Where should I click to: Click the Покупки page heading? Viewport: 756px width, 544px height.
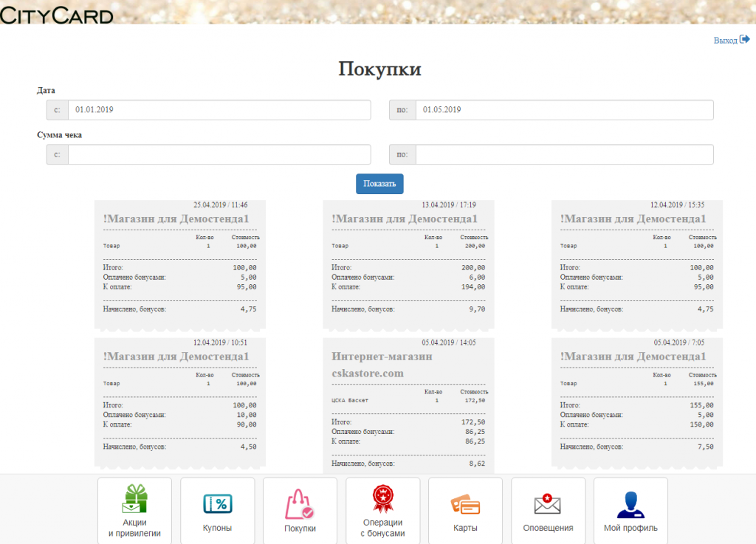tap(379, 69)
